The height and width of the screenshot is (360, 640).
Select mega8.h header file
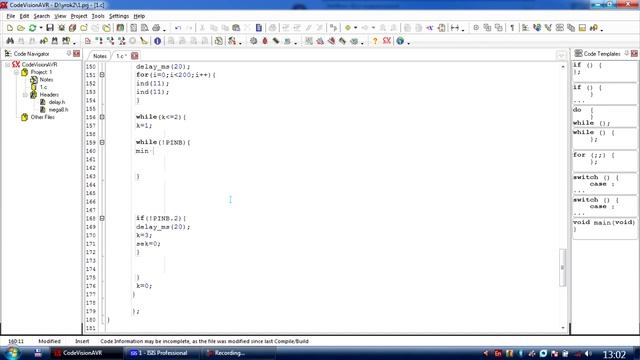point(58,109)
